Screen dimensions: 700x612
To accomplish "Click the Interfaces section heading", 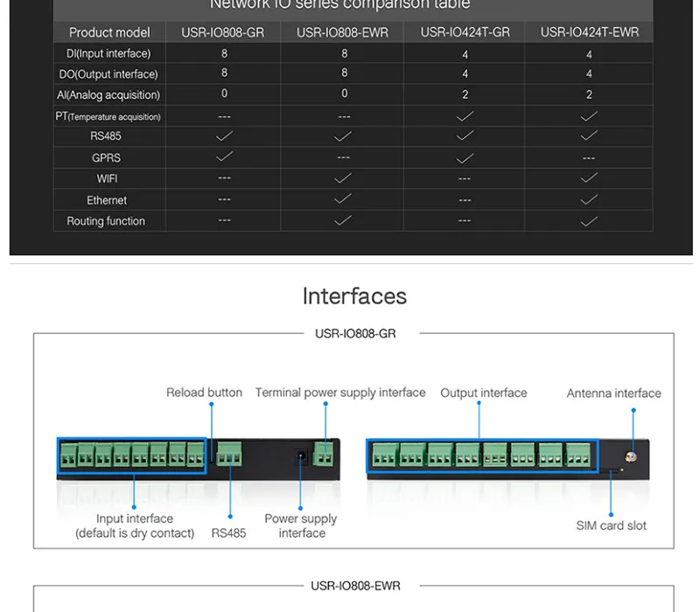I will point(354,296).
